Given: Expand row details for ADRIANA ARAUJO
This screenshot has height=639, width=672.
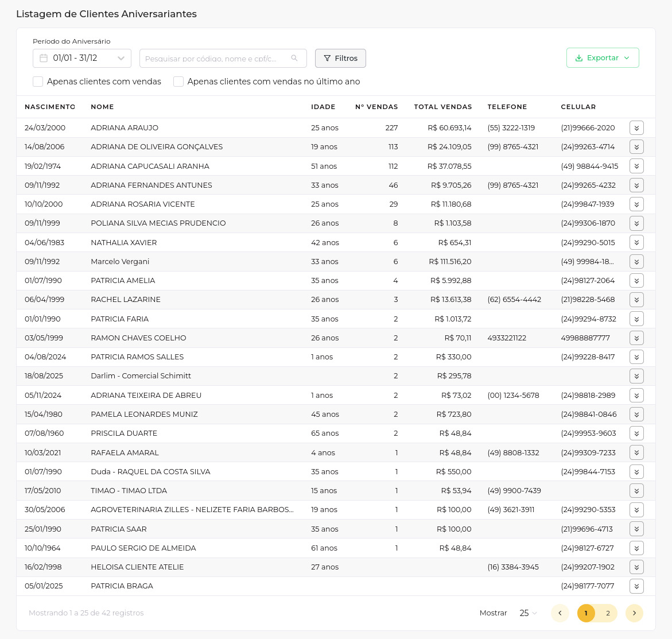Looking at the screenshot, I should [636, 128].
